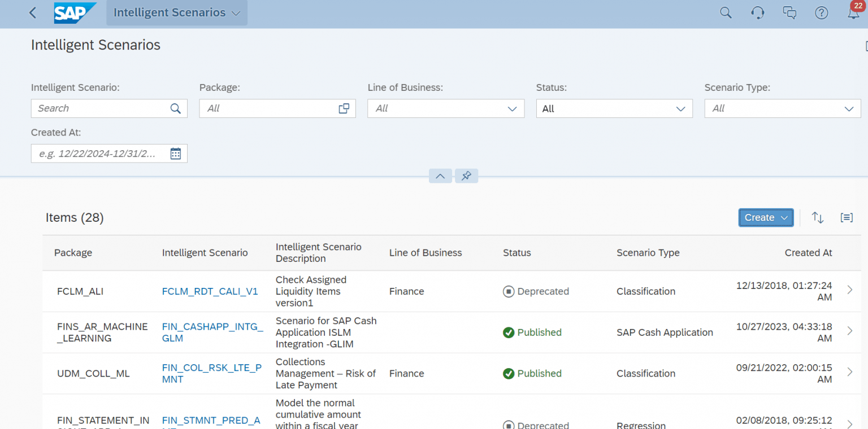Click the CoPilot support headset icon
868x429 pixels.
pos(757,12)
